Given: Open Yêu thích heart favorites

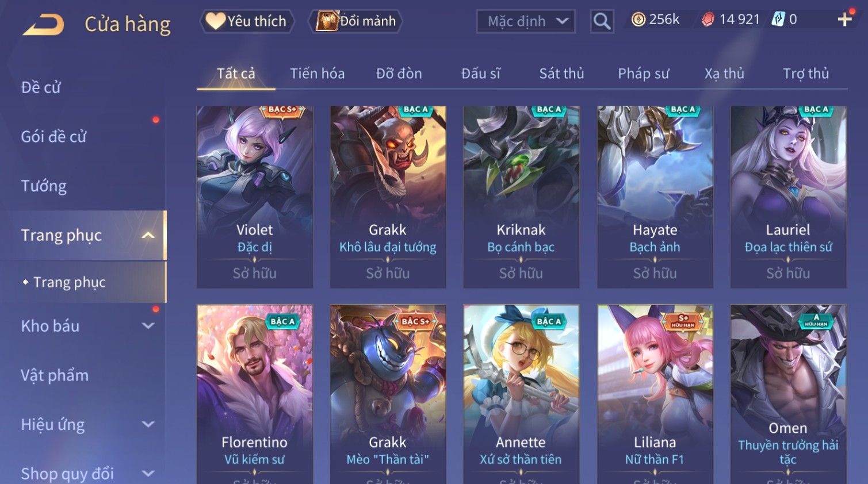Looking at the screenshot, I should pos(247,21).
